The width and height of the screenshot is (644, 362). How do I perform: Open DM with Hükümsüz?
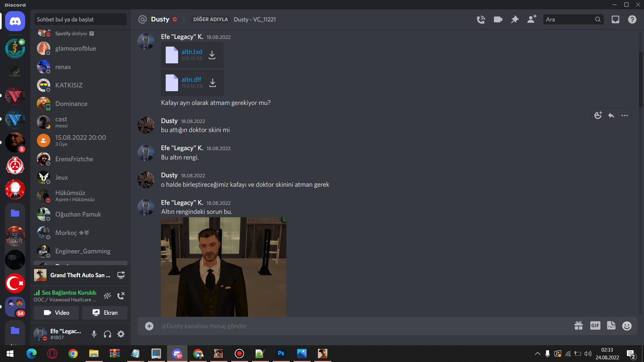80,196
